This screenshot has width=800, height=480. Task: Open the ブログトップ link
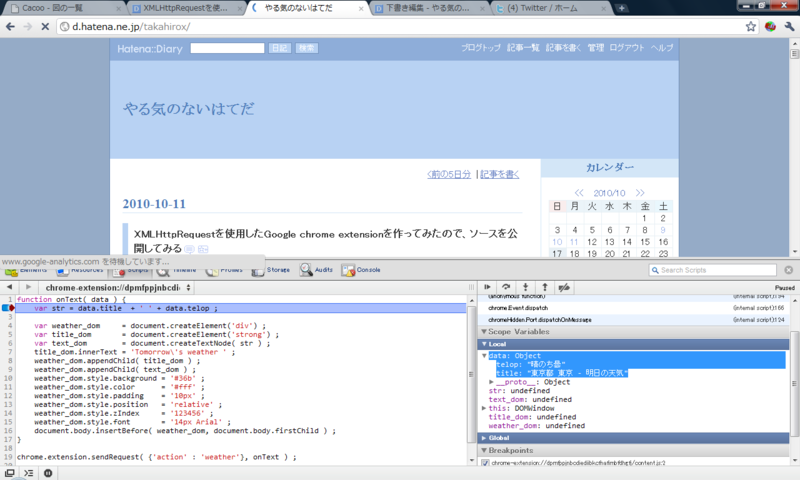coord(481,47)
